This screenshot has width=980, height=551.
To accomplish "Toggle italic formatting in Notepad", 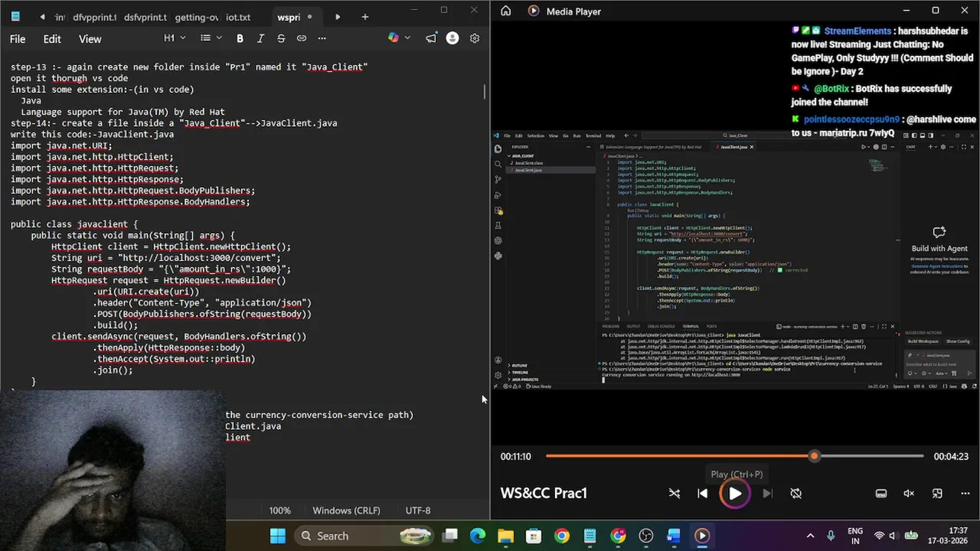I will pyautogui.click(x=260, y=38).
